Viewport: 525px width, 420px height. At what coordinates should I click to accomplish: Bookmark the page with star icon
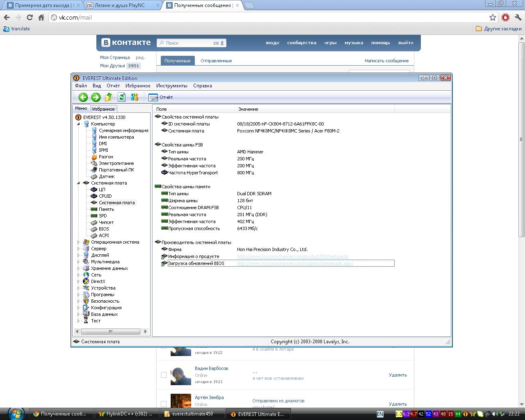click(x=493, y=17)
